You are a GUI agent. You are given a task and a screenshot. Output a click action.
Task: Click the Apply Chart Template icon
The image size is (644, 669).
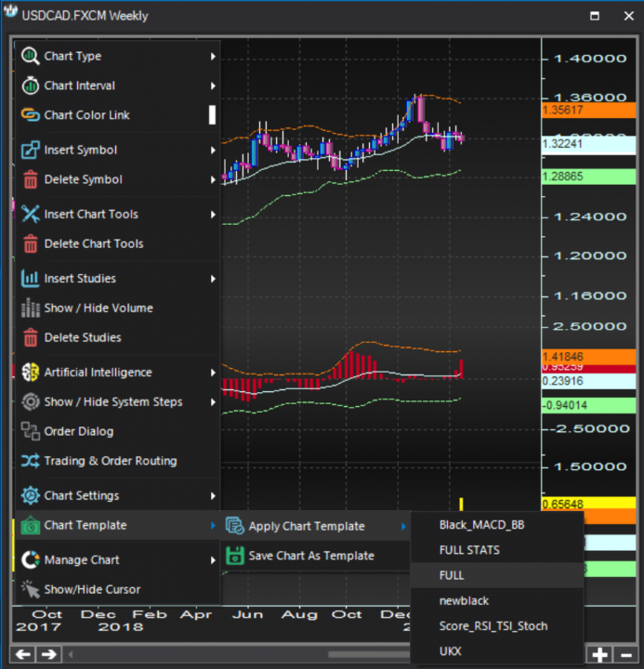(235, 526)
